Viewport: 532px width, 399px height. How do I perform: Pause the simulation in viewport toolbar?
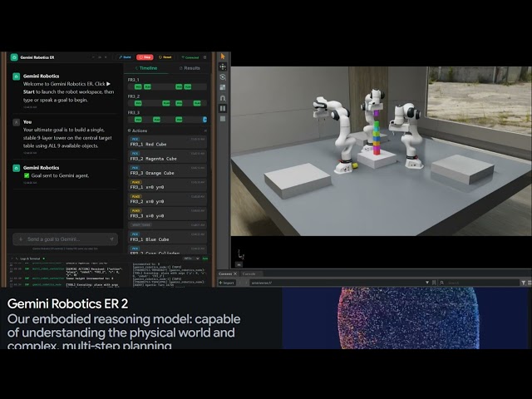point(223,108)
